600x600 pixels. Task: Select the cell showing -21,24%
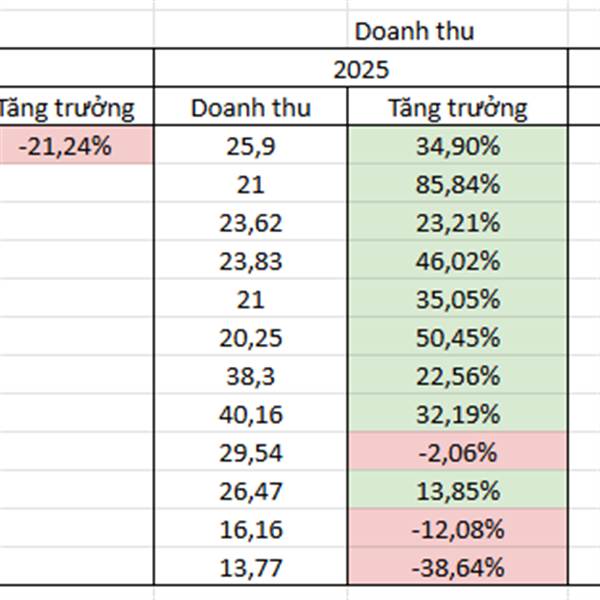pos(76,145)
